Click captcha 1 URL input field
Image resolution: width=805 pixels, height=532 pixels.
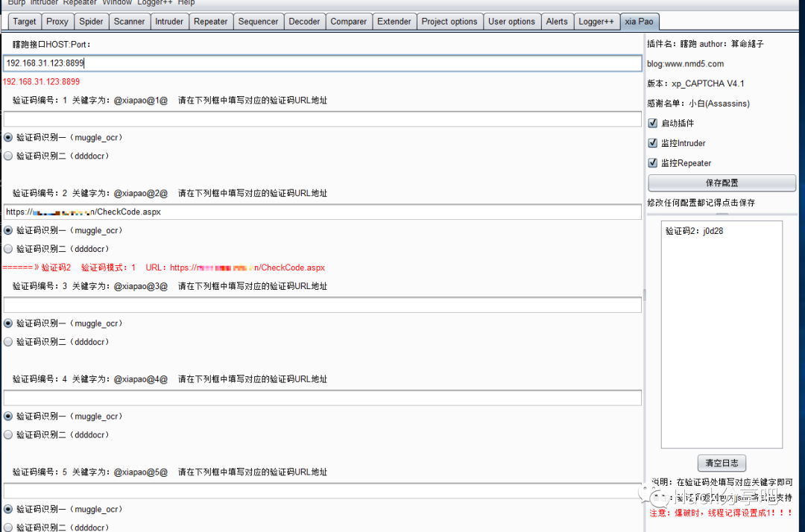point(323,119)
